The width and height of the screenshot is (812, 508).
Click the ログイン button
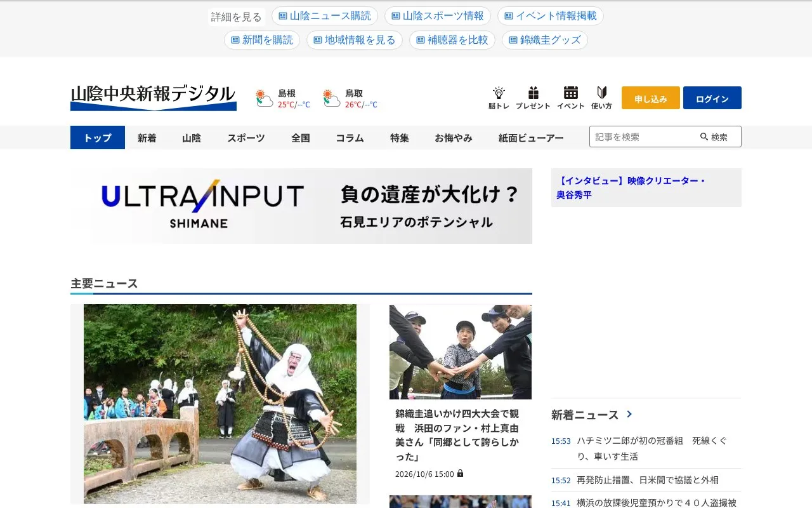(712, 98)
